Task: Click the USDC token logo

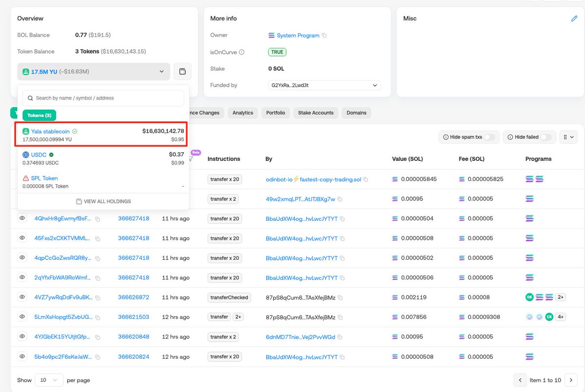Action: [26, 155]
